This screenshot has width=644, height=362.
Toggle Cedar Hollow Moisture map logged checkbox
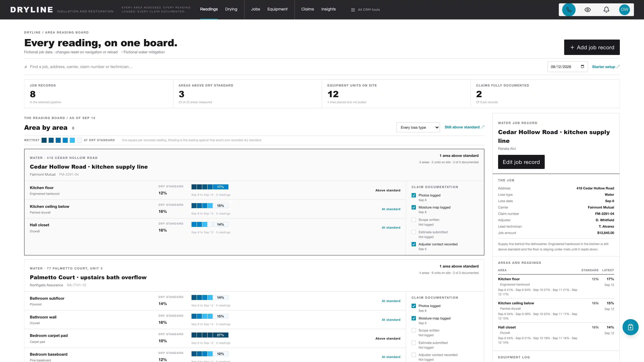coord(414,207)
